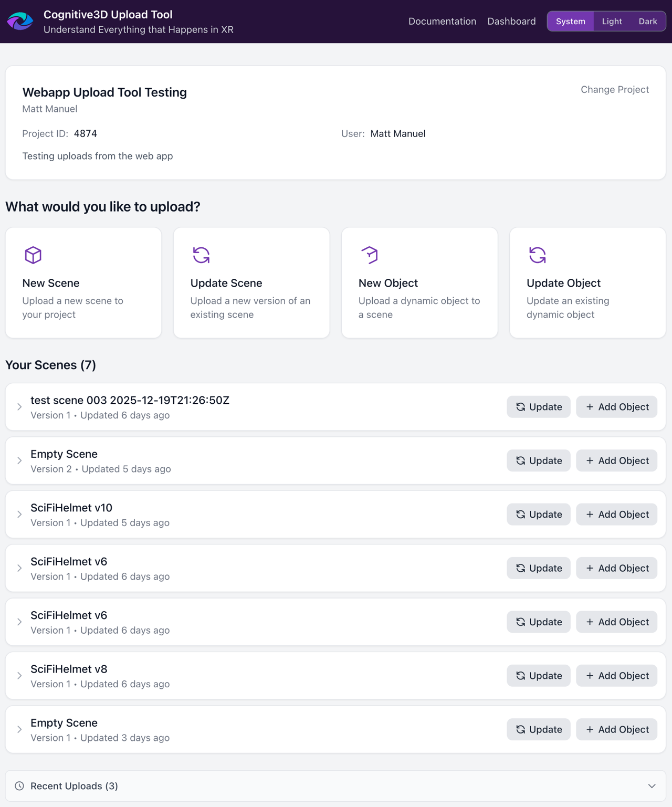Add Object to the last Empty Scene
Viewport: 672px width, 807px height.
pyautogui.click(x=616, y=729)
